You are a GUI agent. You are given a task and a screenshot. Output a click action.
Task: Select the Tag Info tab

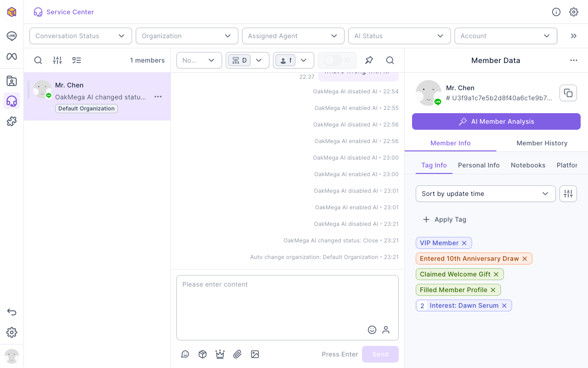(434, 165)
